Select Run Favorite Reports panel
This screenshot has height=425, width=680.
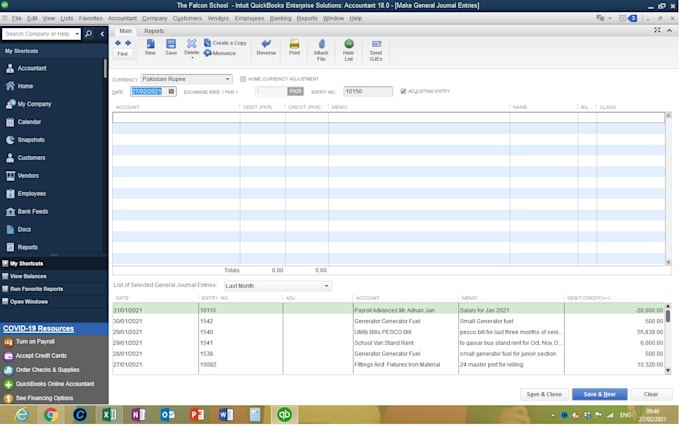click(x=36, y=289)
